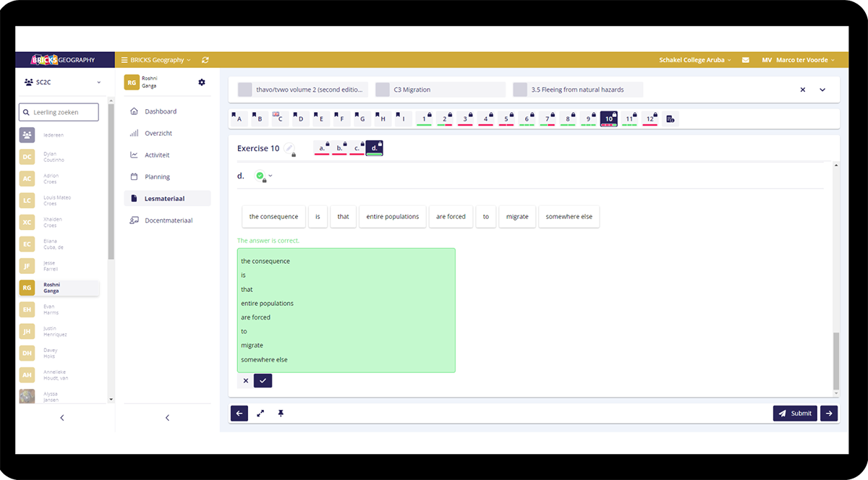Screen dimensions: 868x480
Task: Open settings gear next to Roshni Ganga
Action: (x=202, y=82)
